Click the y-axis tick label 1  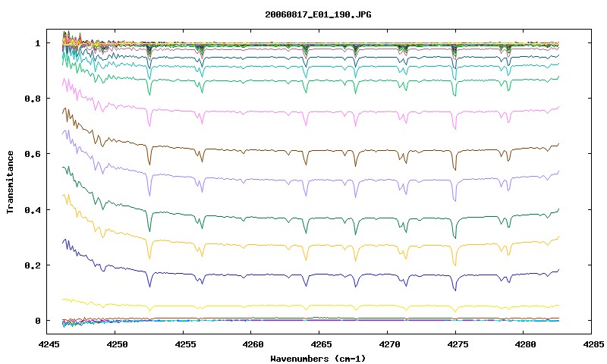(x=37, y=43)
